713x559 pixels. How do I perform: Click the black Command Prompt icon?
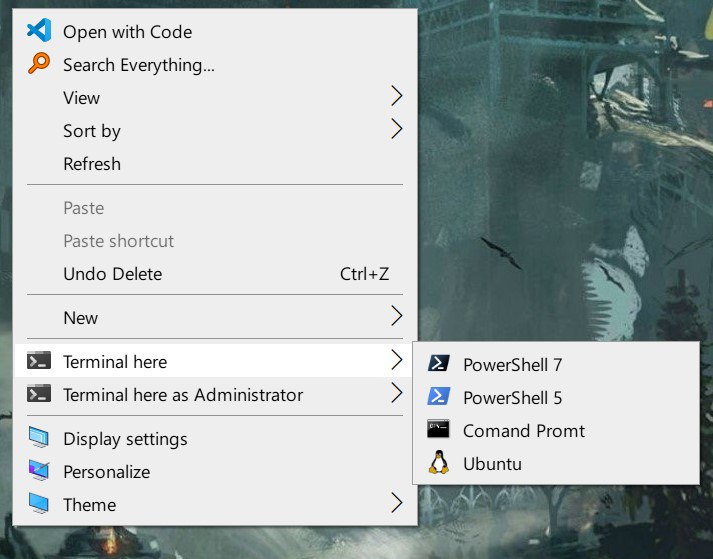(x=439, y=429)
